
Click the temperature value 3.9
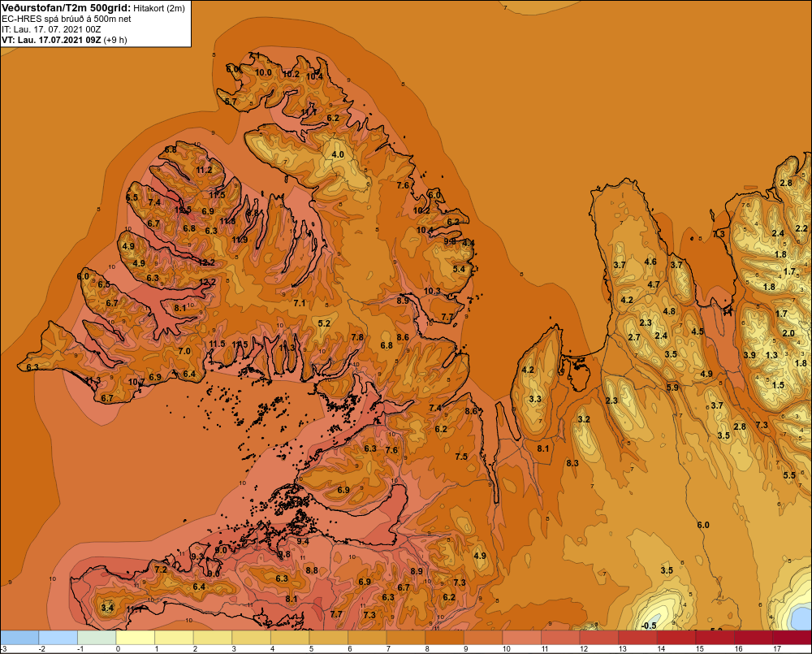[749, 355]
